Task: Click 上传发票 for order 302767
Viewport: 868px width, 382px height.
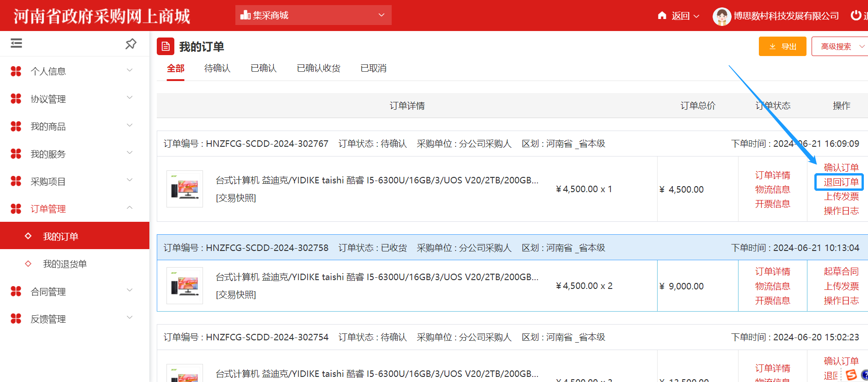Action: point(841,196)
